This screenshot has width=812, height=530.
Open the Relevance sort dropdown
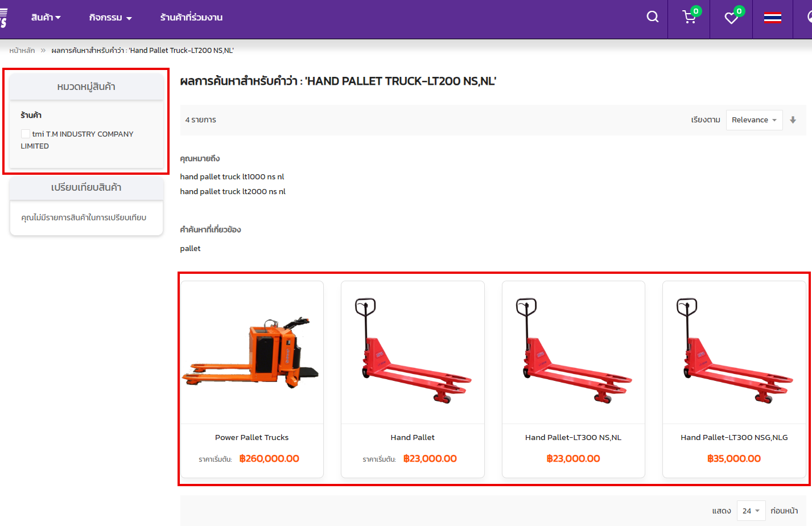[754, 120]
